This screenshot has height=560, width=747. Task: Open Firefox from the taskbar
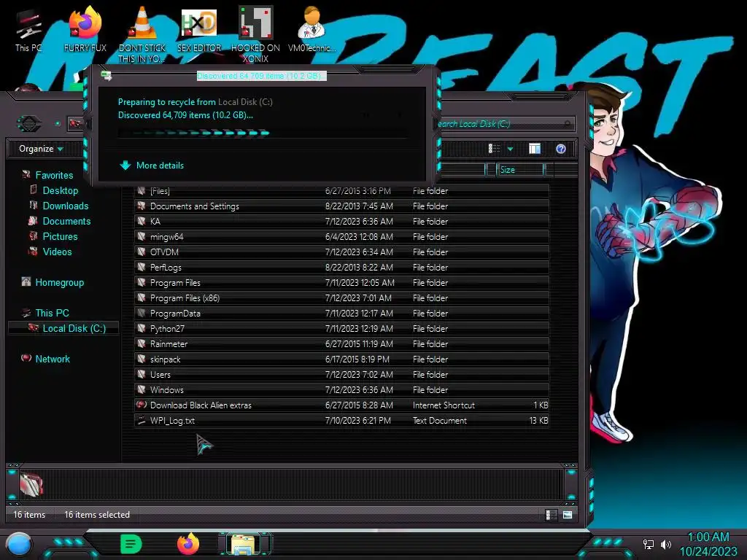coord(188,544)
